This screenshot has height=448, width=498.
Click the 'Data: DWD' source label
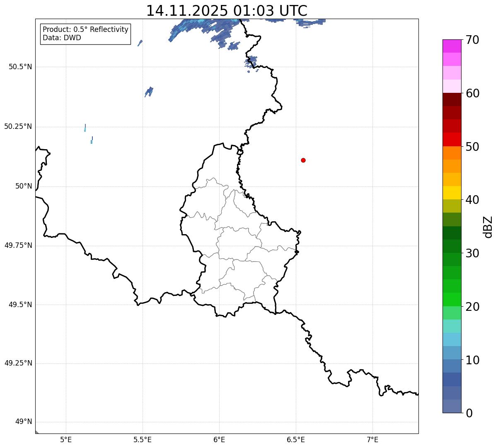click(x=62, y=38)
